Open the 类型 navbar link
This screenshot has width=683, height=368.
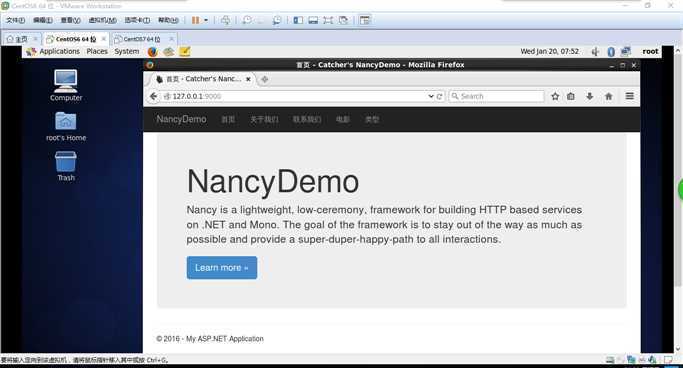click(x=372, y=119)
